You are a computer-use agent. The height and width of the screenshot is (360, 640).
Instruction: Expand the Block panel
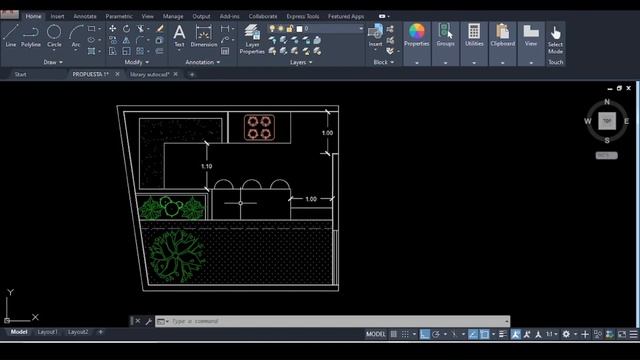[384, 62]
